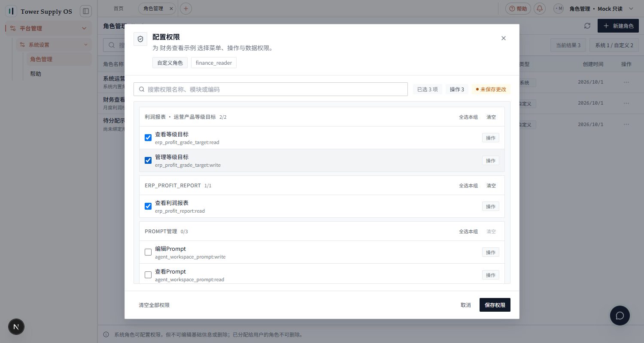
Task: Click the 系统 1 / 自定义 2 chip
Action: tap(614, 45)
